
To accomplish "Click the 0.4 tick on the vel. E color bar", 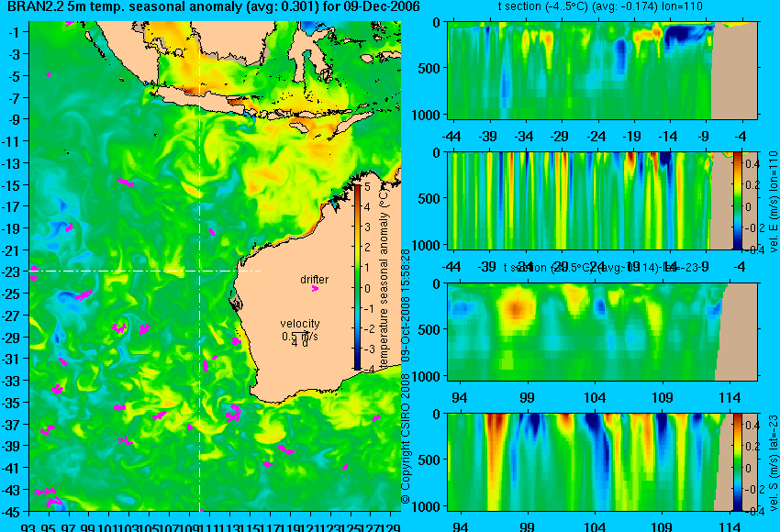I will point(752,163).
